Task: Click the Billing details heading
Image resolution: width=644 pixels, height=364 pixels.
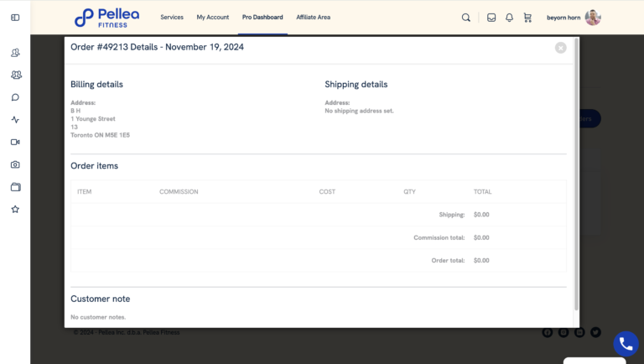Action: coord(96,84)
